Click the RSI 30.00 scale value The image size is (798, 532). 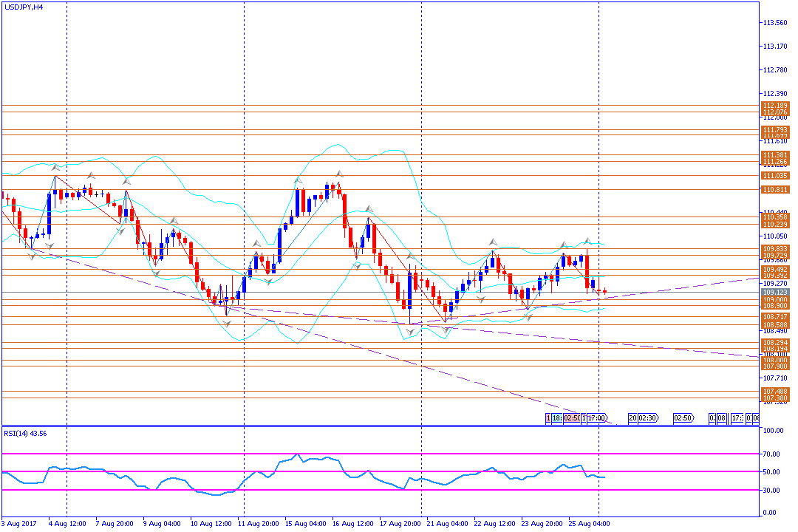[x=772, y=491]
